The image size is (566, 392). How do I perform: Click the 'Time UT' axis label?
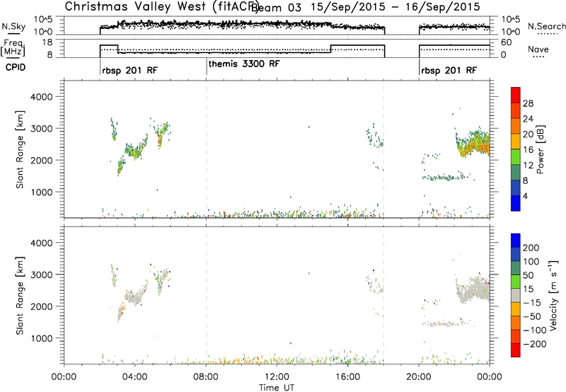[x=277, y=388]
